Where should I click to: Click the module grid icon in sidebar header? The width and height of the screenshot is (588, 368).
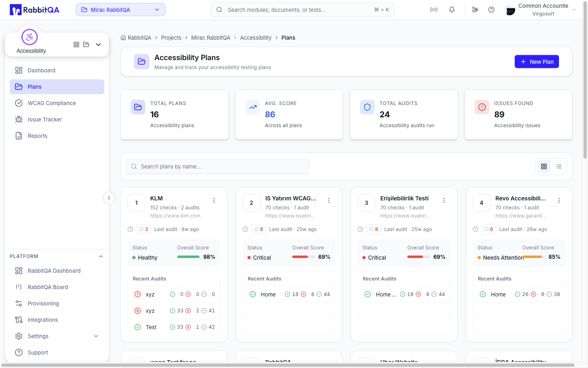click(76, 45)
